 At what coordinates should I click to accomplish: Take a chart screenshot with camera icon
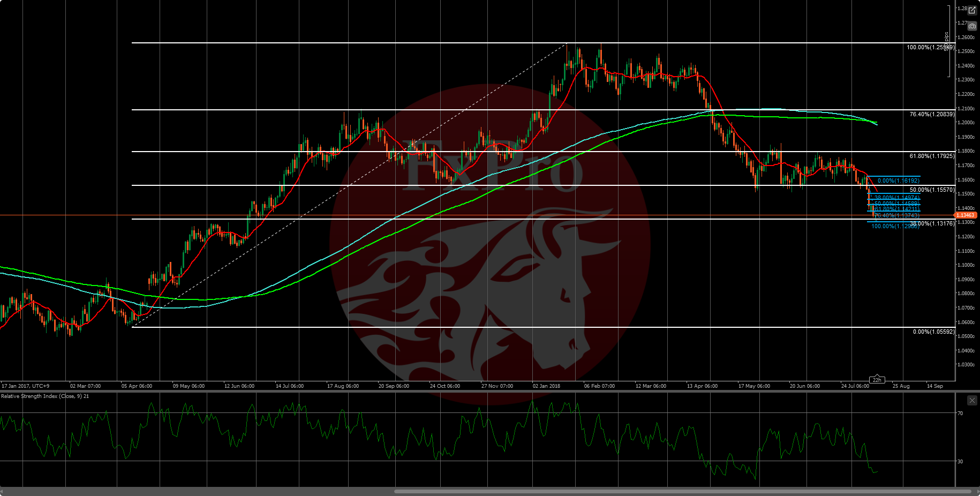tap(972, 26)
